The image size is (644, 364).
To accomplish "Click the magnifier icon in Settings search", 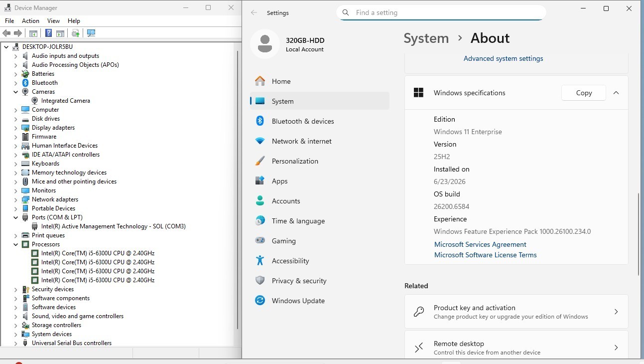I will pyautogui.click(x=346, y=13).
